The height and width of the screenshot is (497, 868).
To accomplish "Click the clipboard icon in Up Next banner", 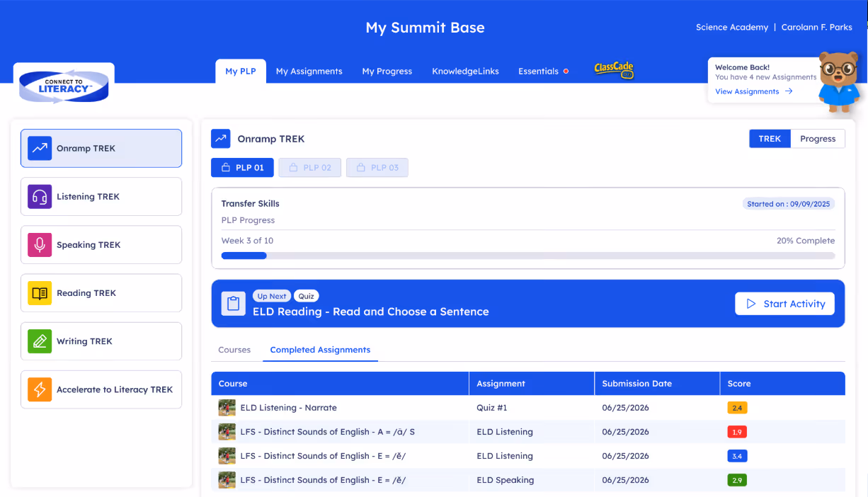I will [233, 304].
